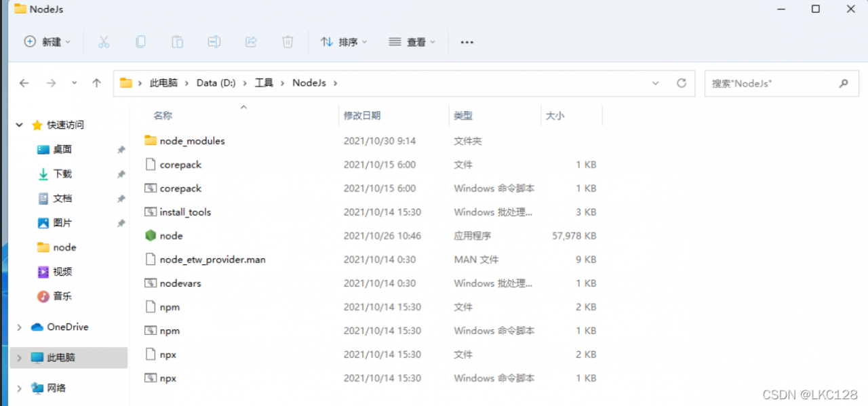
Task: Sort by the 大小 column header
Action: tap(555, 116)
